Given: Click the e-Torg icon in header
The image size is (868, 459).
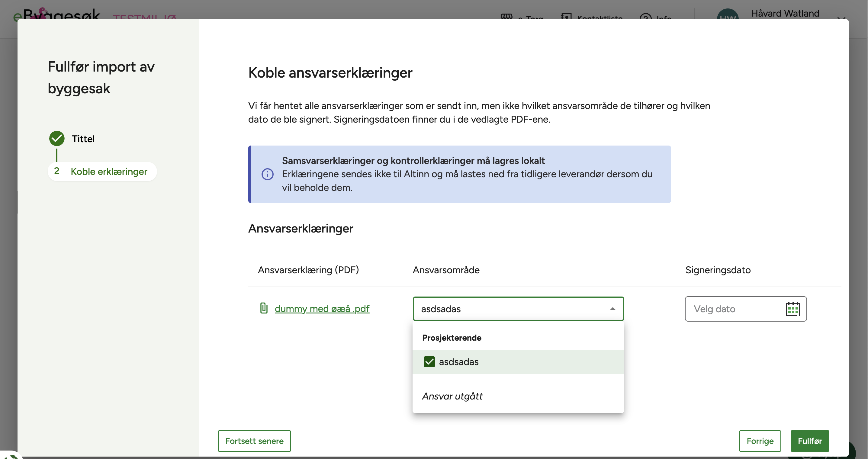Looking at the screenshot, I should [506, 16].
